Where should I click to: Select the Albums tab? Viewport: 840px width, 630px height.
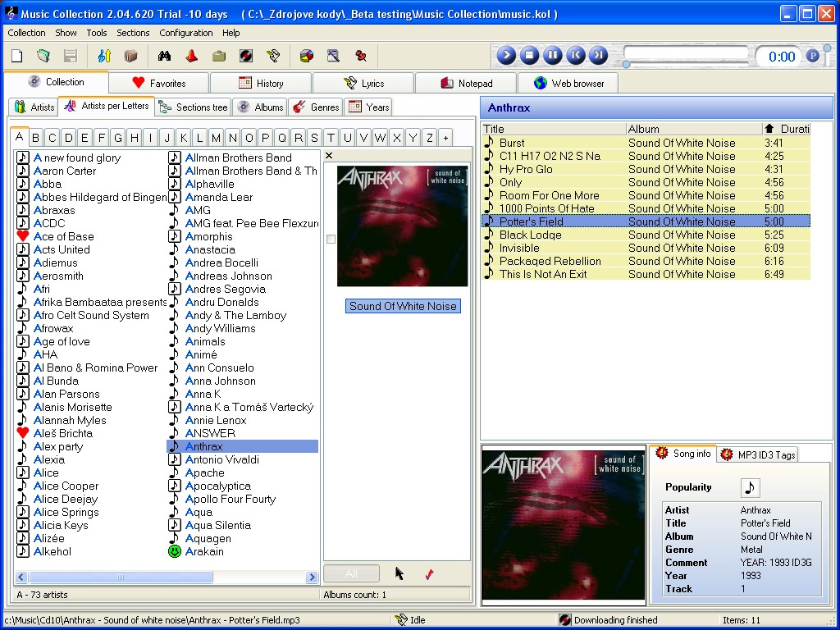pos(260,107)
